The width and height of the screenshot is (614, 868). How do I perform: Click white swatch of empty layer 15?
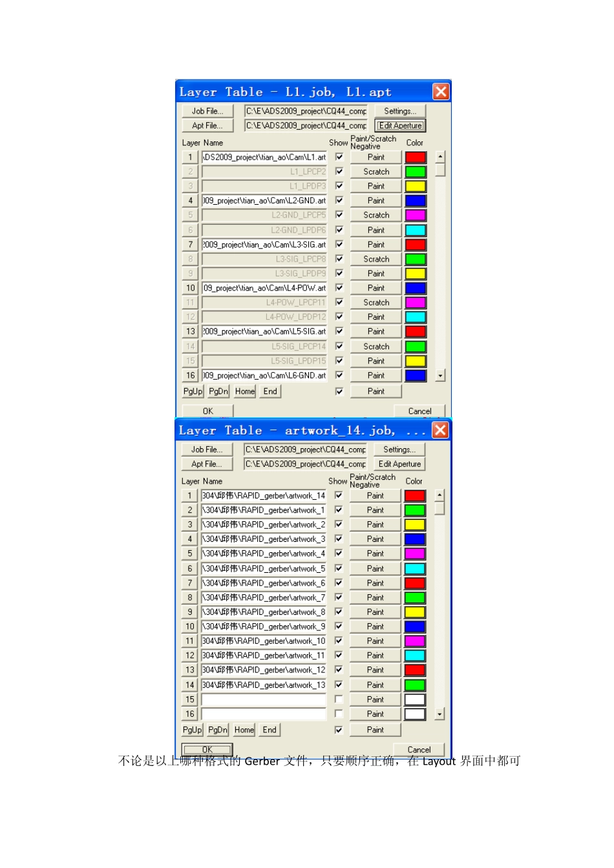pyautogui.click(x=415, y=699)
